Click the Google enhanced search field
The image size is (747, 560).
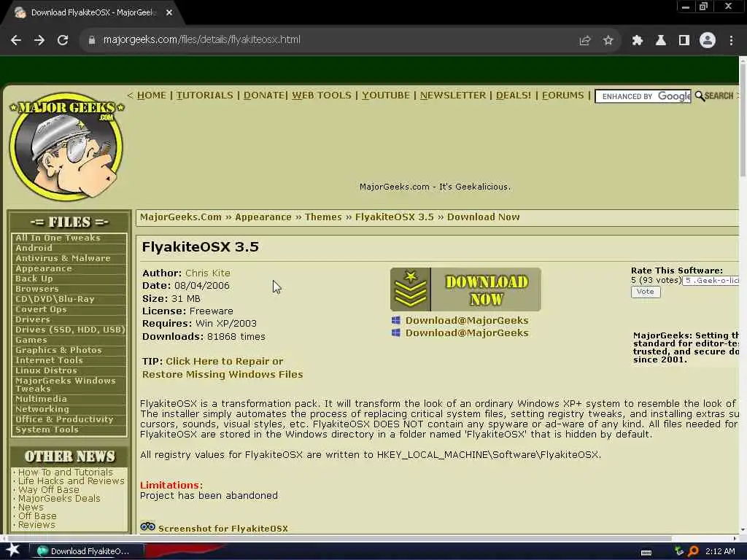(643, 96)
